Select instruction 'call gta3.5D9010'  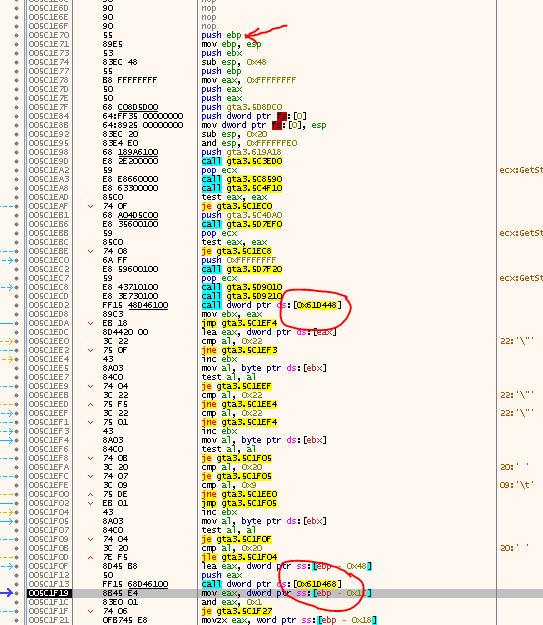point(242,287)
